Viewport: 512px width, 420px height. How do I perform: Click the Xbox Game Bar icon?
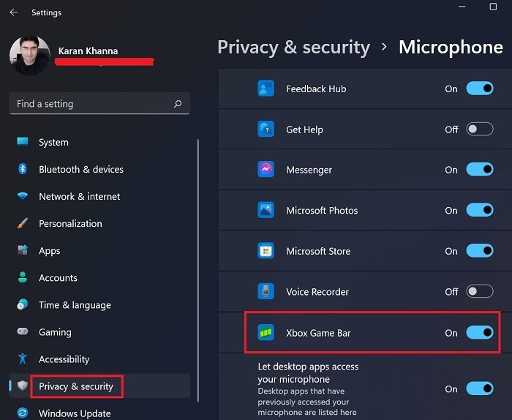(266, 333)
